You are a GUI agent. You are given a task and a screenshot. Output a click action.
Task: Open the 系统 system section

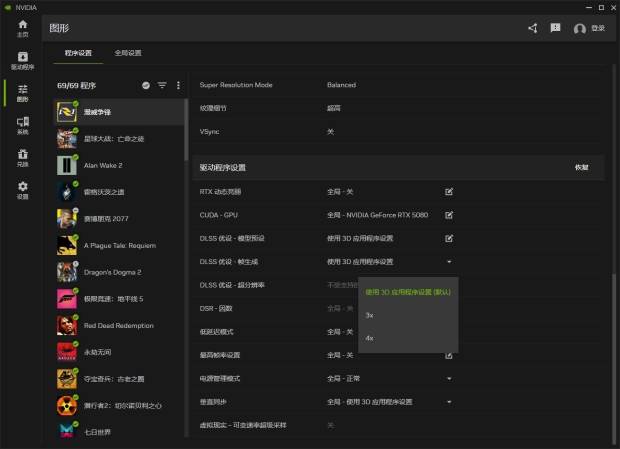(x=23, y=125)
